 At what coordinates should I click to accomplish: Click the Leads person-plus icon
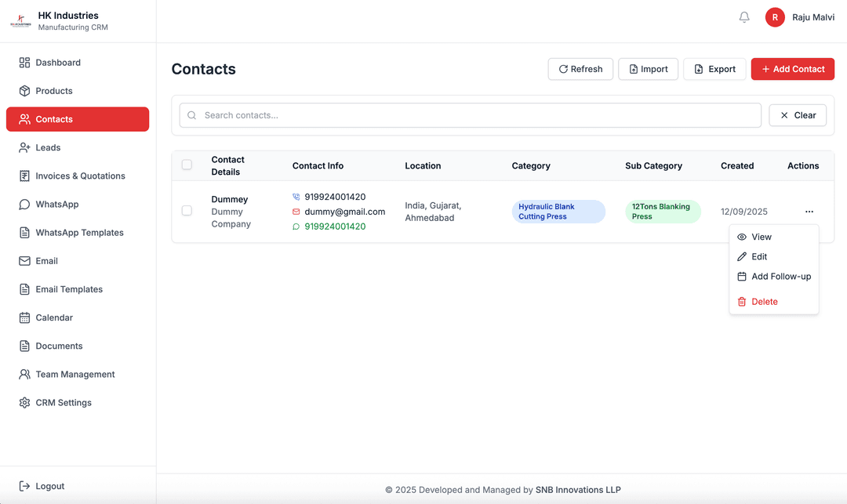click(24, 147)
